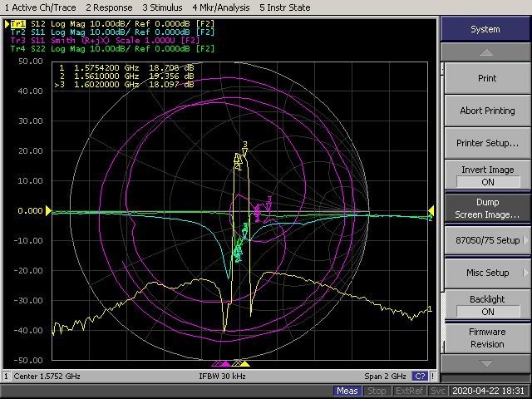This screenshot has height=399, width=532.
Task: Click the Abort Printing softkey
Action: point(487,111)
